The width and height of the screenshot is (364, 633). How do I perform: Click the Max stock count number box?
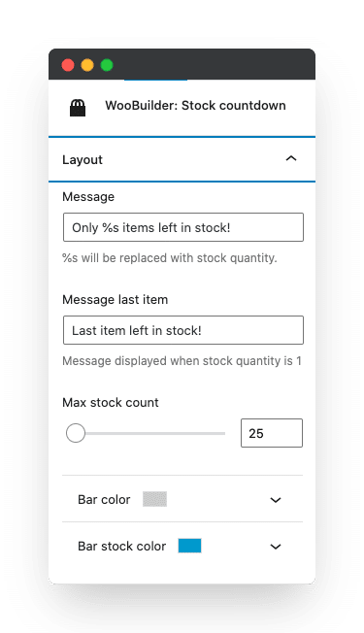272,433
